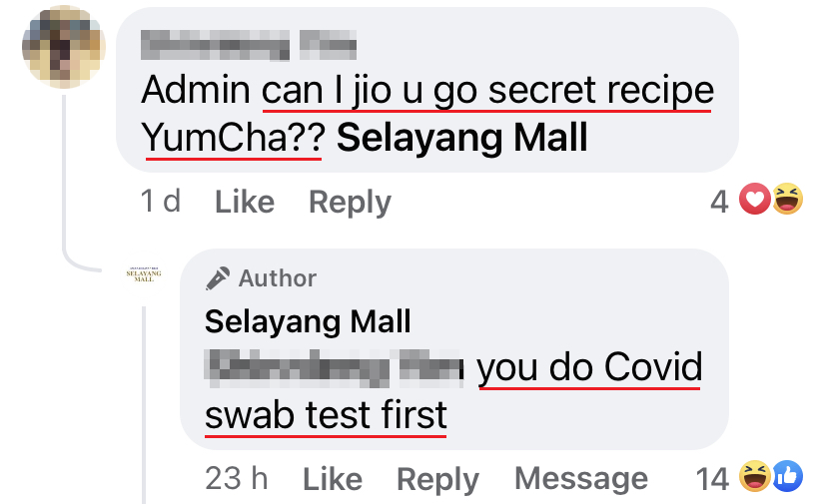Open the 23 h timestamp of reply

[237, 479]
